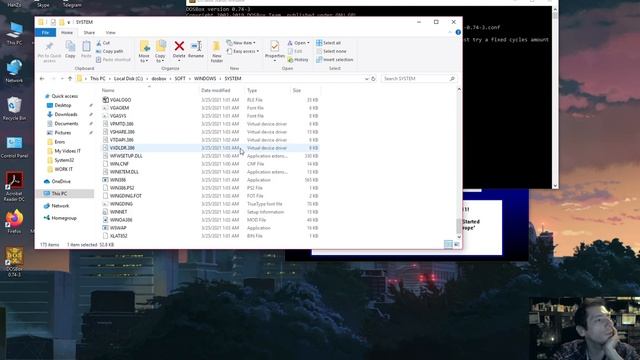
Task: Open the Move to dropdown
Action: coord(144,51)
